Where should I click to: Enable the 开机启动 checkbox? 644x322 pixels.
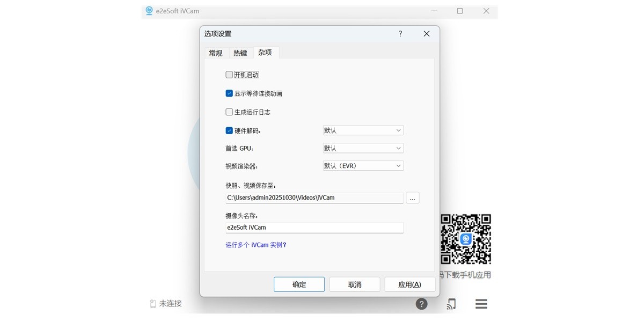(229, 75)
